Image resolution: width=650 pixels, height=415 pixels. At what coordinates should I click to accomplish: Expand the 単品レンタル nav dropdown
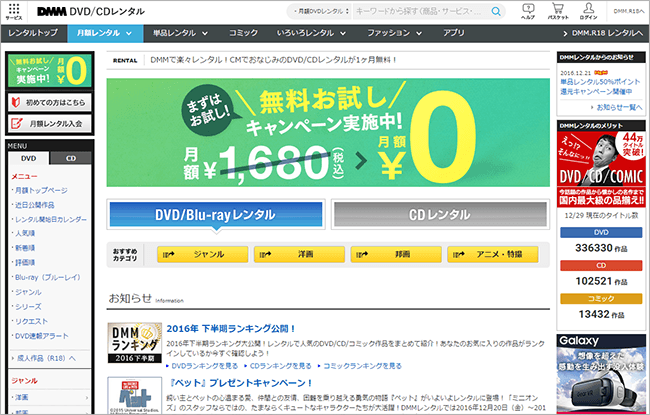(x=180, y=33)
